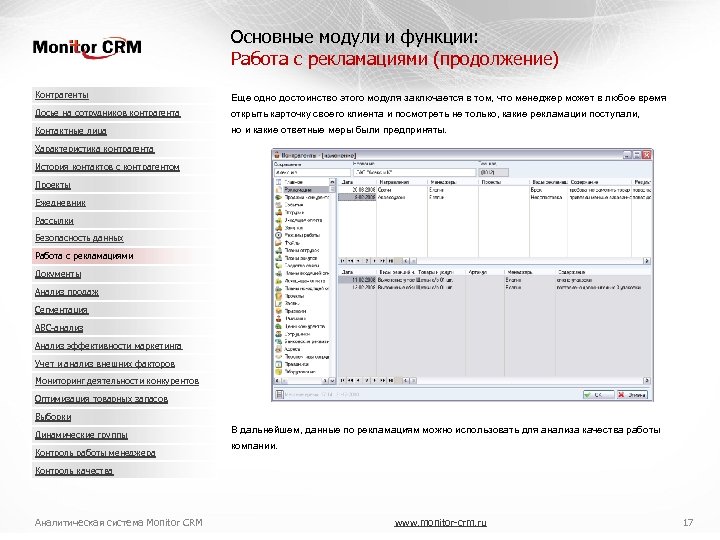Viewport: 720px width, 540px height.
Task: Click the name input field in card header
Action: (x=414, y=173)
